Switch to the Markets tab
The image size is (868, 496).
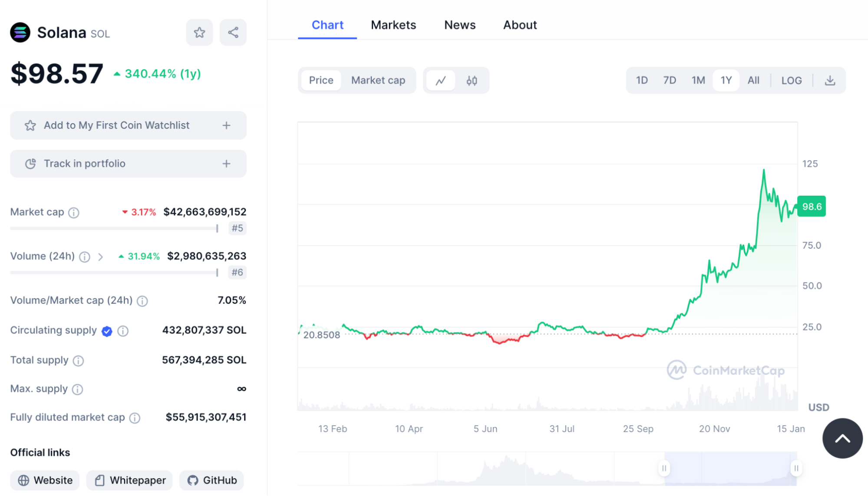(393, 25)
